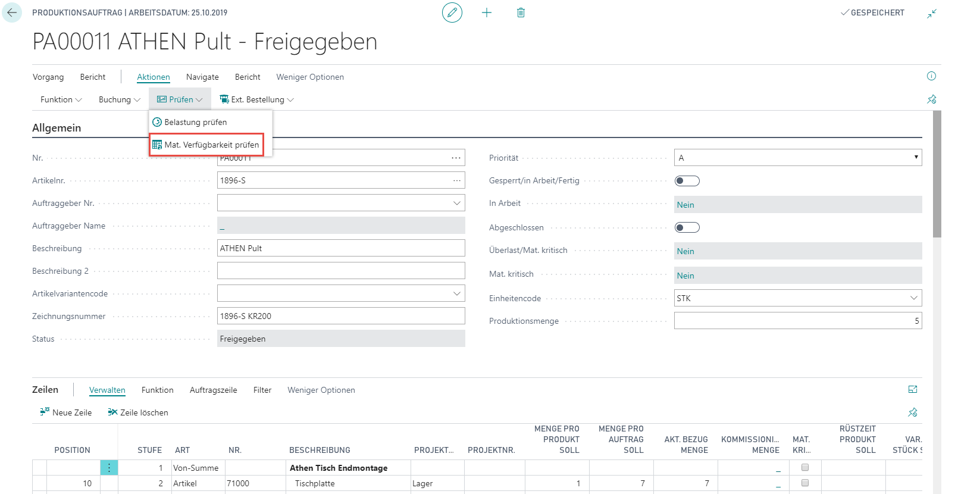Select Mat. Verfügbarkeit prüfen menu entry
The height and width of the screenshot is (494, 980).
tap(206, 145)
